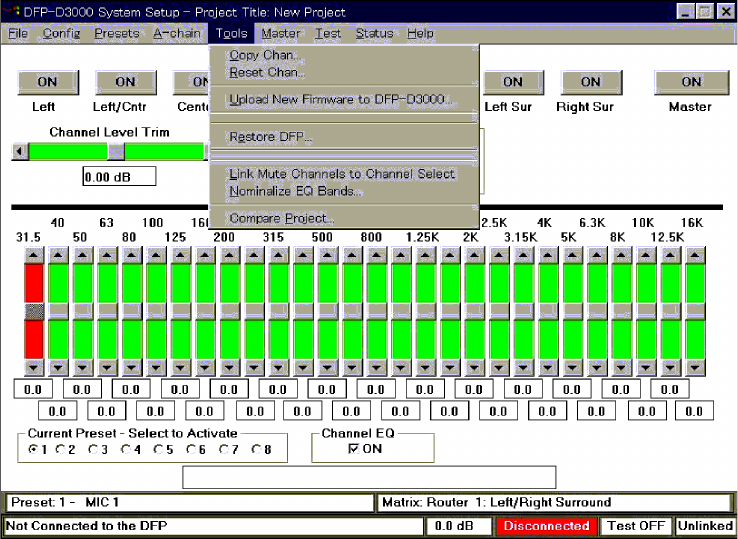This screenshot has width=738, height=539.
Task: Select preset 3 radio button
Action: [x=93, y=450]
